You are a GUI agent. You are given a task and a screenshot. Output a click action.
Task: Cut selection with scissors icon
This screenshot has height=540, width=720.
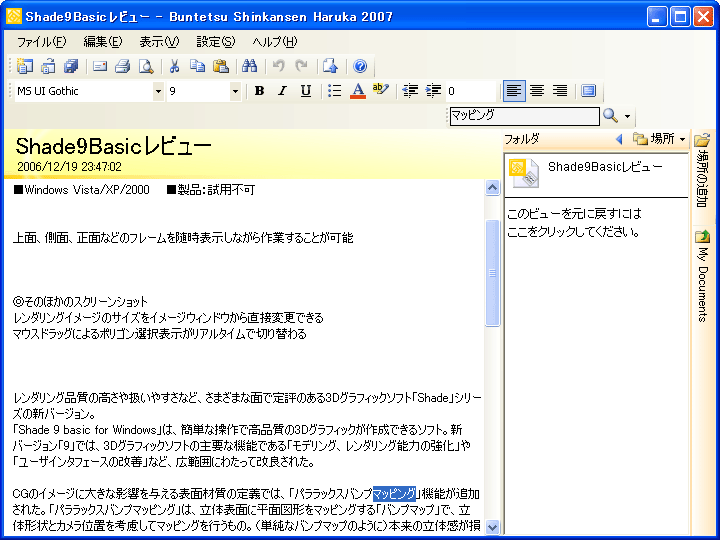tap(174, 66)
